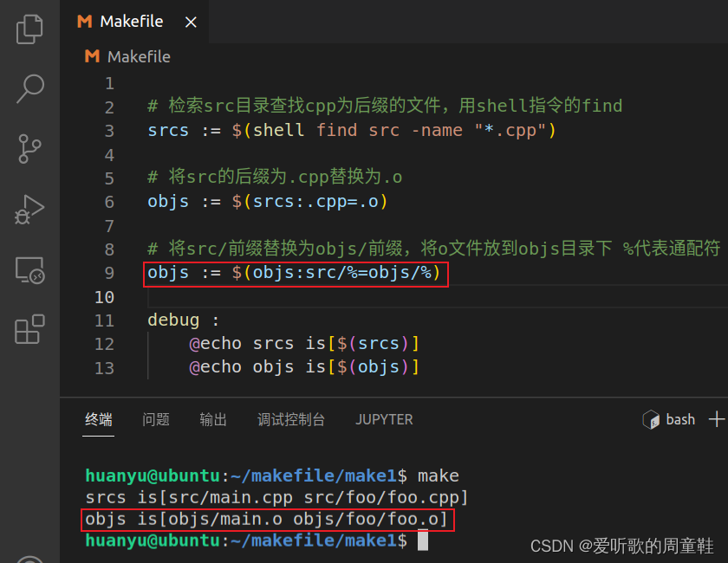Click the '@echo srcs is' line

pyautogui.click(x=304, y=344)
